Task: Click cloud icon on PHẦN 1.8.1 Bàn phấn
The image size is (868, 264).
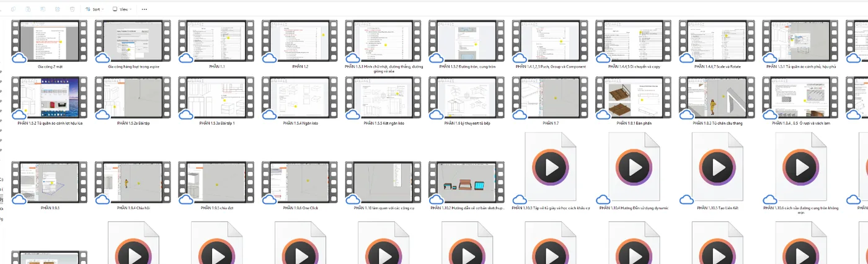Action: [604, 115]
